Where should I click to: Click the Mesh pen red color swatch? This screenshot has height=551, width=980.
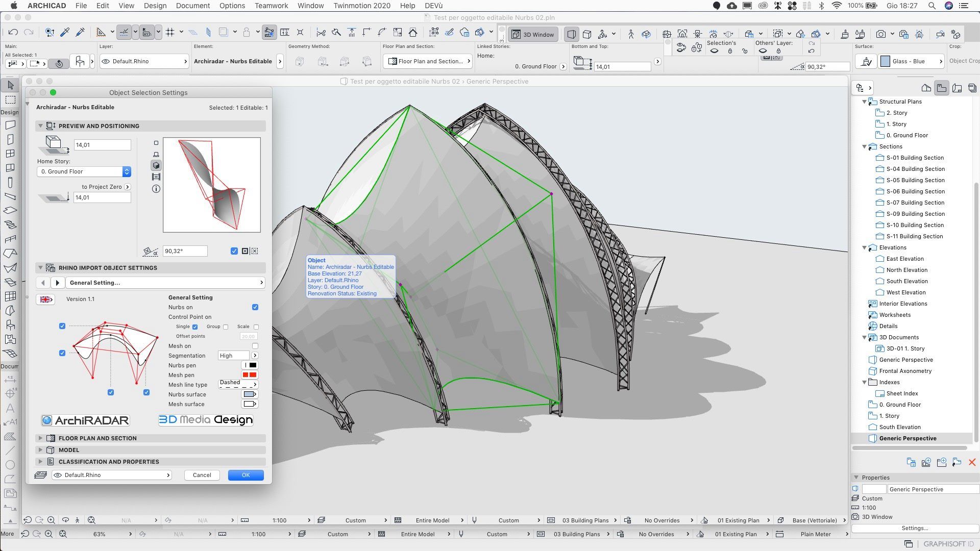tap(250, 375)
